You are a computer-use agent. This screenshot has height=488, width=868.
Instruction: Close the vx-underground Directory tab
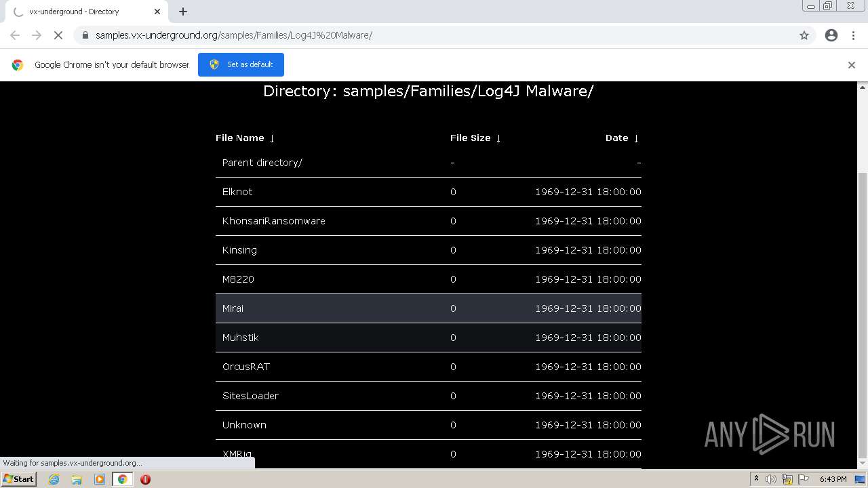157,12
